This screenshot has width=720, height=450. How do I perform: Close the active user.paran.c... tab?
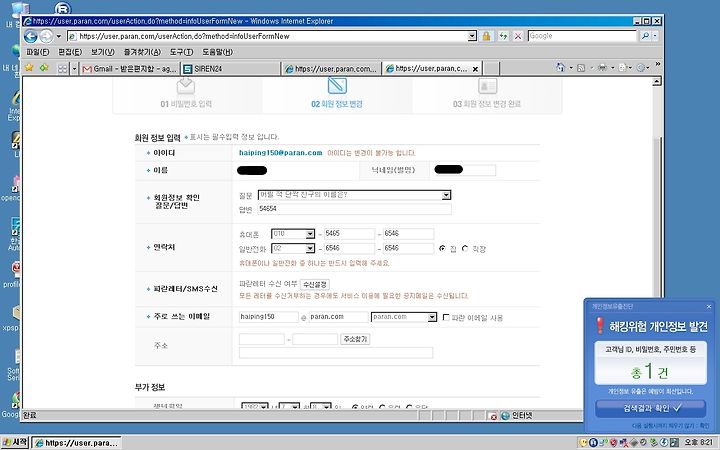[x=475, y=69]
